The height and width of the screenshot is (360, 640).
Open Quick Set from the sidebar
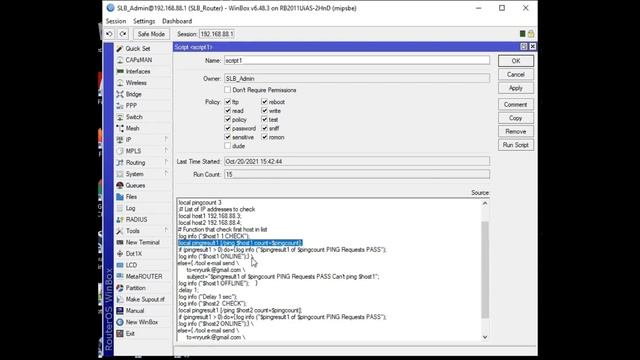(x=138, y=49)
